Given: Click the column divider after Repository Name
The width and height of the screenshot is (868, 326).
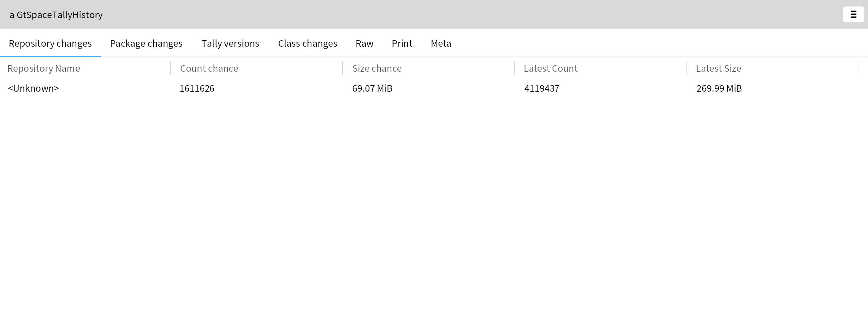Looking at the screenshot, I should pos(170,68).
